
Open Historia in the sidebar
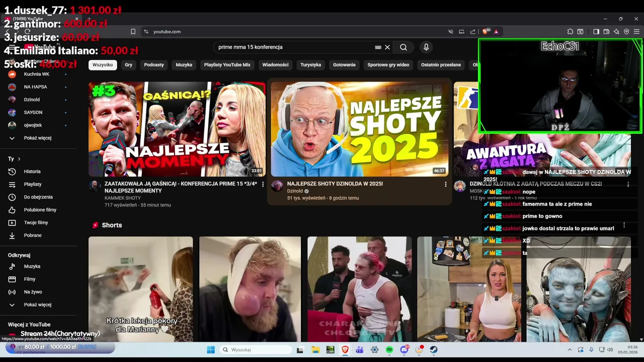pos(32,171)
